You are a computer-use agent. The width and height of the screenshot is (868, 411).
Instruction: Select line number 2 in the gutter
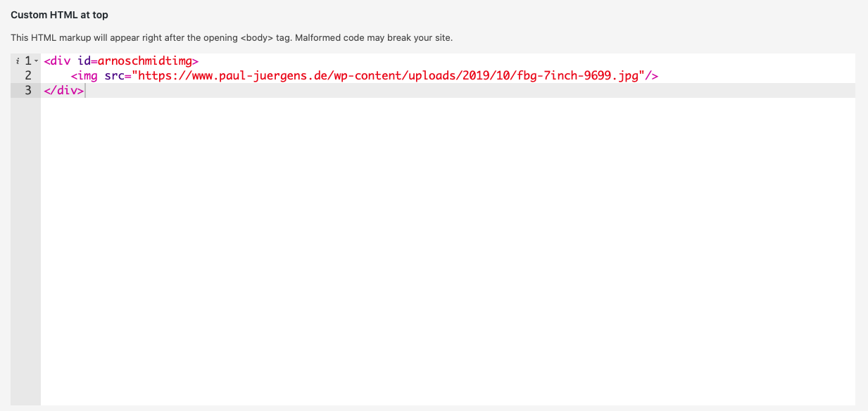point(28,75)
